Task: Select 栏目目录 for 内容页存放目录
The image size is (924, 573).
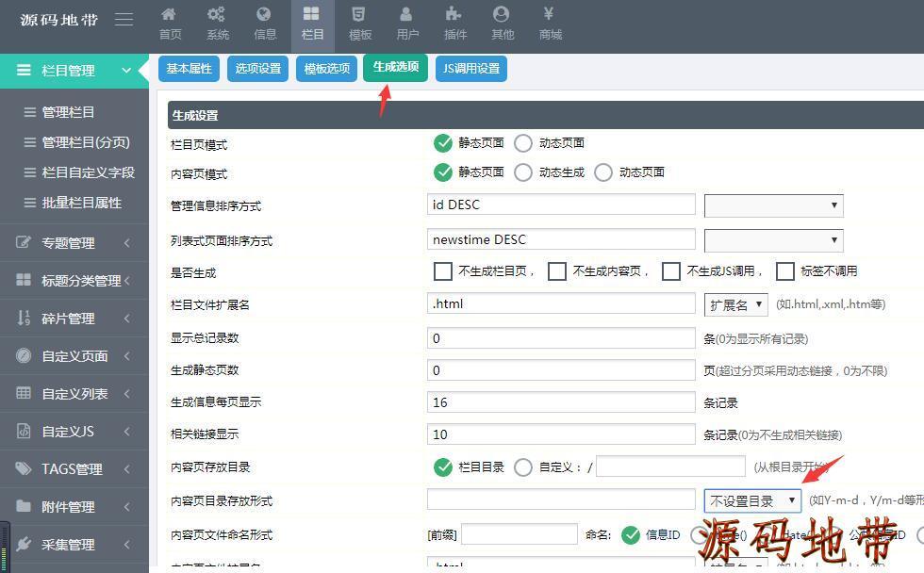Action: [x=442, y=467]
